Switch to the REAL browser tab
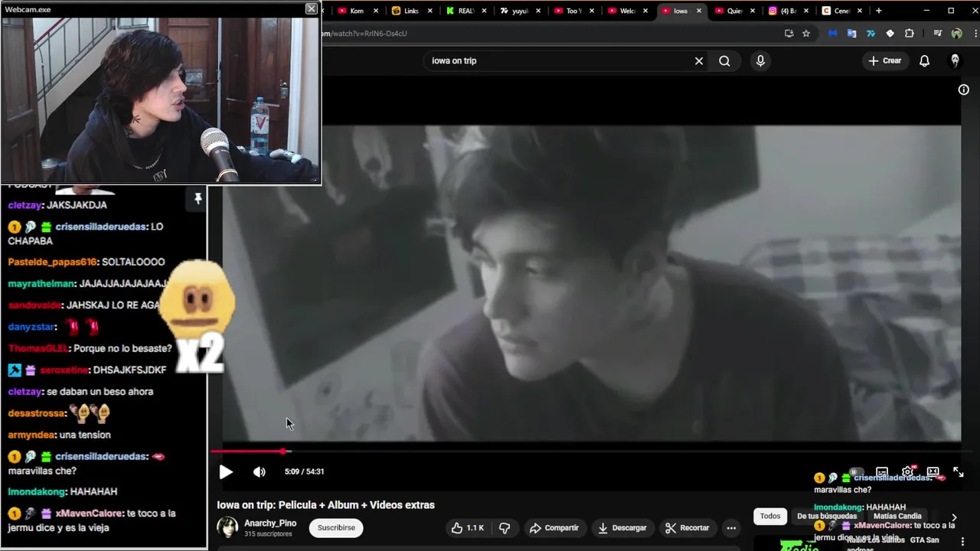Screen dimensions: 980x551 [x=465, y=11]
